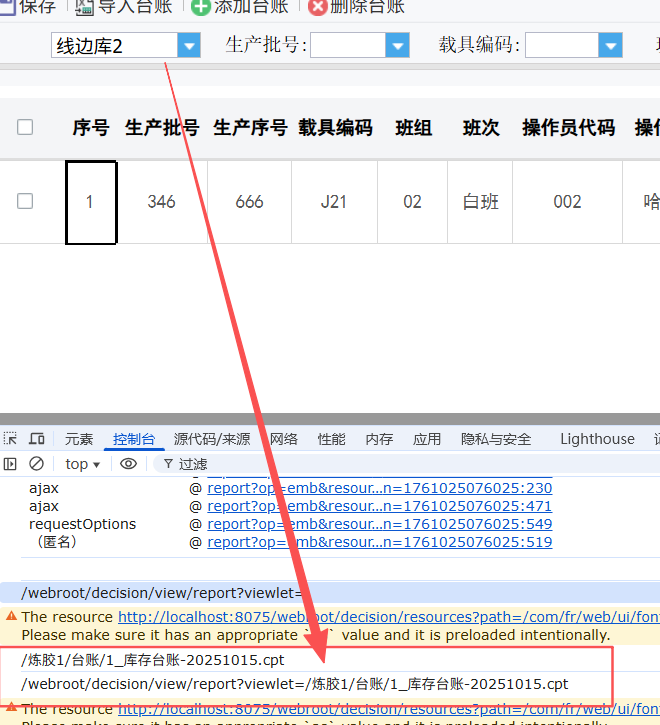Open the source link ending in :230

pyautogui.click(x=380, y=488)
